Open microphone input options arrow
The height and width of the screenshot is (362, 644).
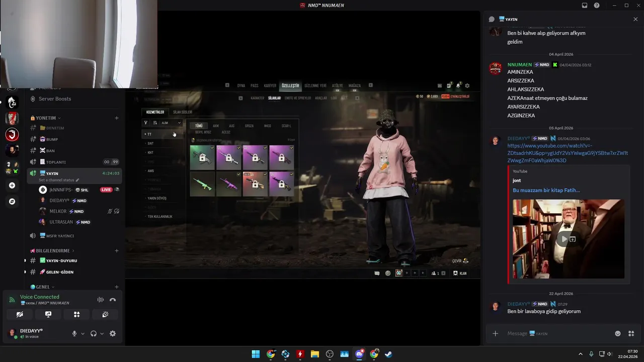click(83, 333)
